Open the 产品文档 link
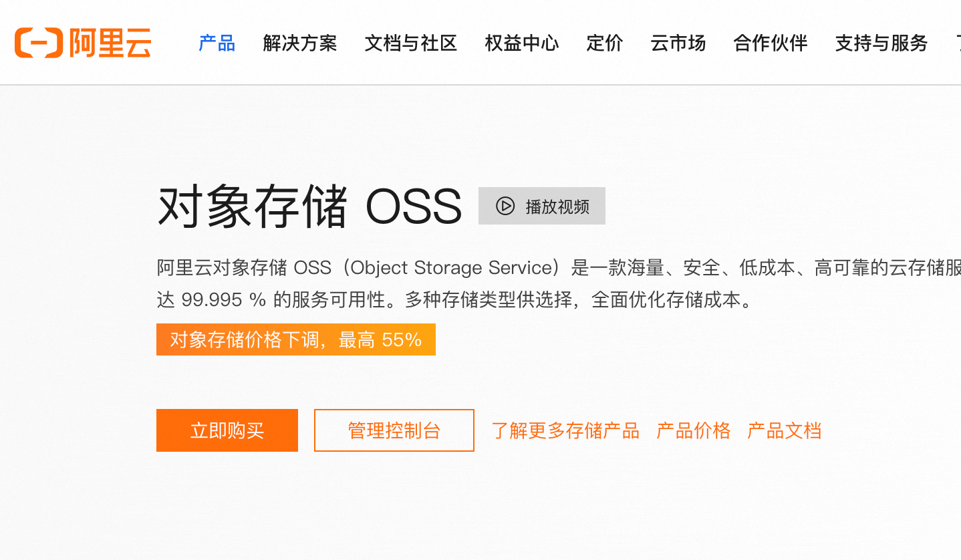The width and height of the screenshot is (961, 560). (784, 430)
